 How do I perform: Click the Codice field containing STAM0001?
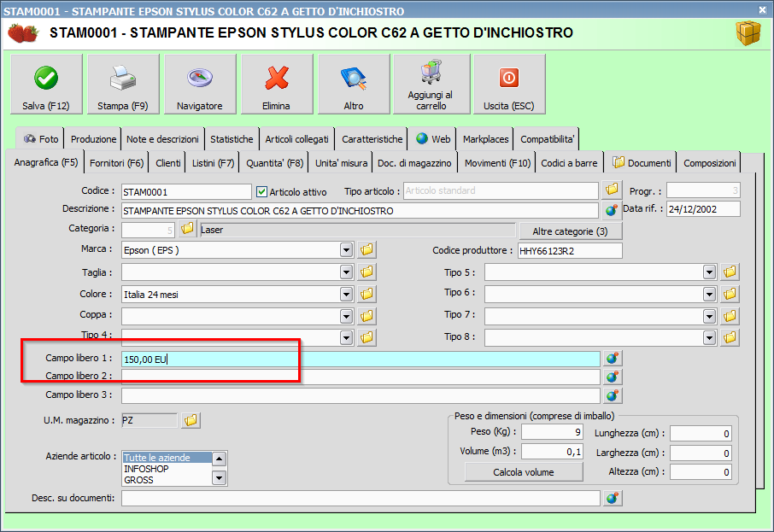tap(186, 191)
